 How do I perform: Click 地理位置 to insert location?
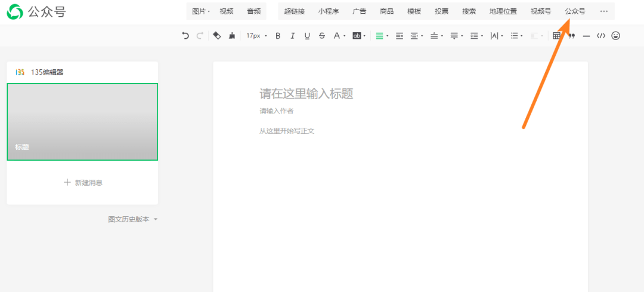(503, 11)
